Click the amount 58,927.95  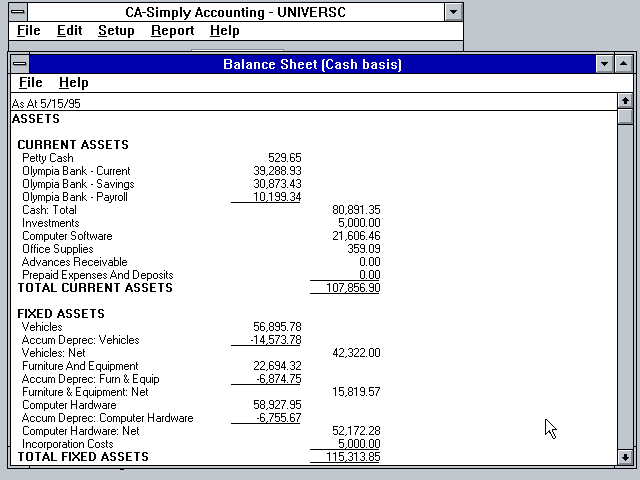[x=277, y=405]
